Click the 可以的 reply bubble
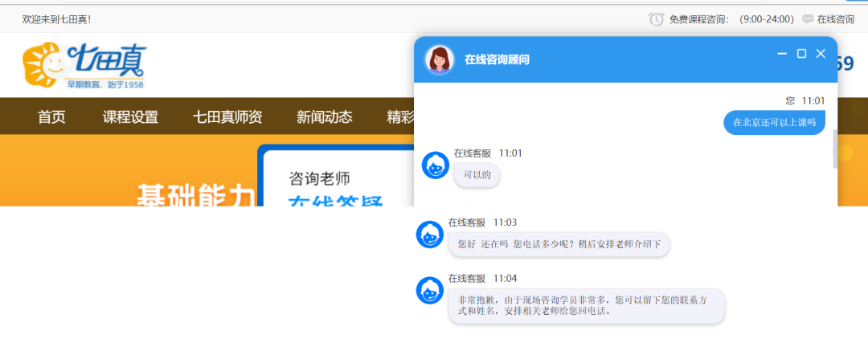 pyautogui.click(x=477, y=174)
